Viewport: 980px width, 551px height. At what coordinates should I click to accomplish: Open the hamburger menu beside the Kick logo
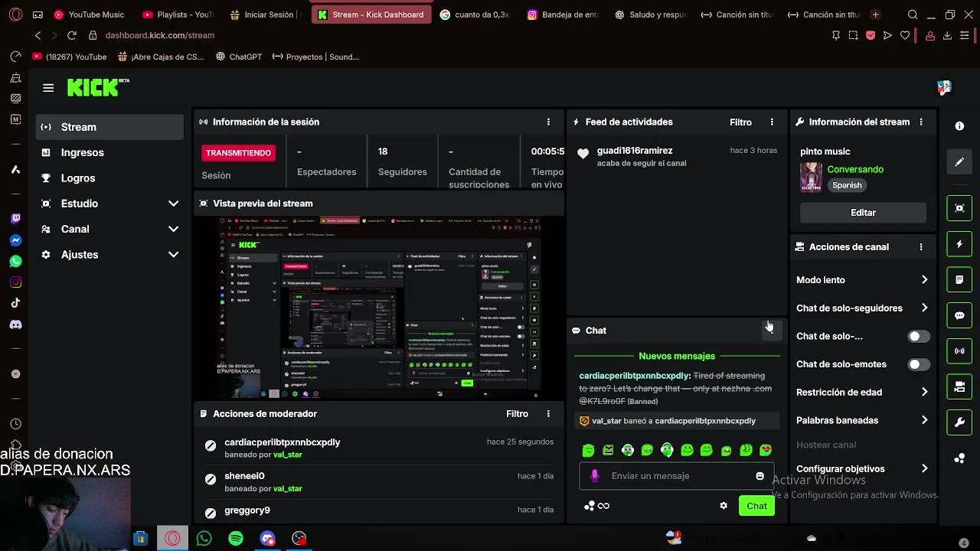coord(48,88)
